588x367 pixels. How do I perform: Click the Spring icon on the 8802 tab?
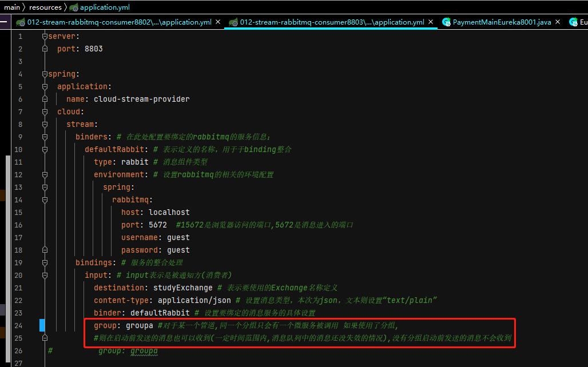tap(20, 21)
